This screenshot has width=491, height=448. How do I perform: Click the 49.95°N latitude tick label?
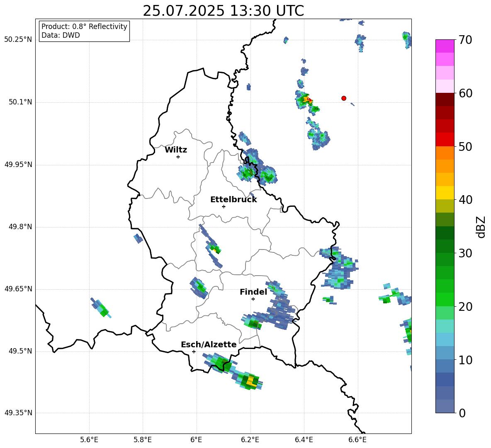coord(18,165)
